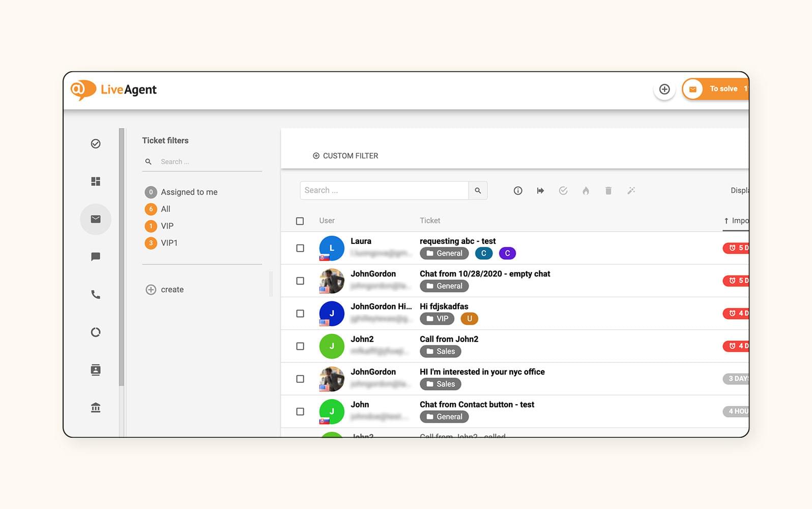Click the JohnGordon Hi... blue J avatar
The width and height of the screenshot is (812, 509).
click(x=332, y=314)
